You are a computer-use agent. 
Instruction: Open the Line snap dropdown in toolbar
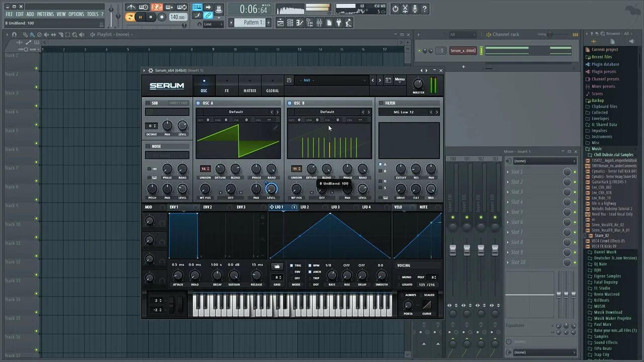(213, 24)
